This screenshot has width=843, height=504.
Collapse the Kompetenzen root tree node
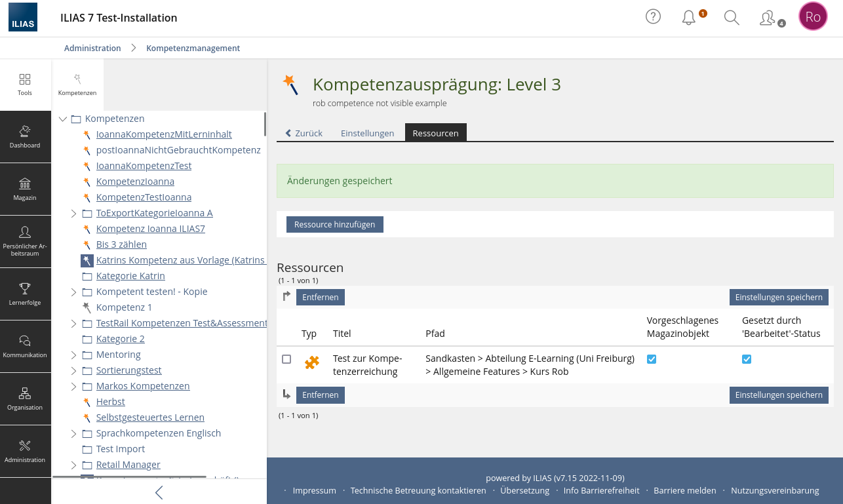[x=63, y=119]
